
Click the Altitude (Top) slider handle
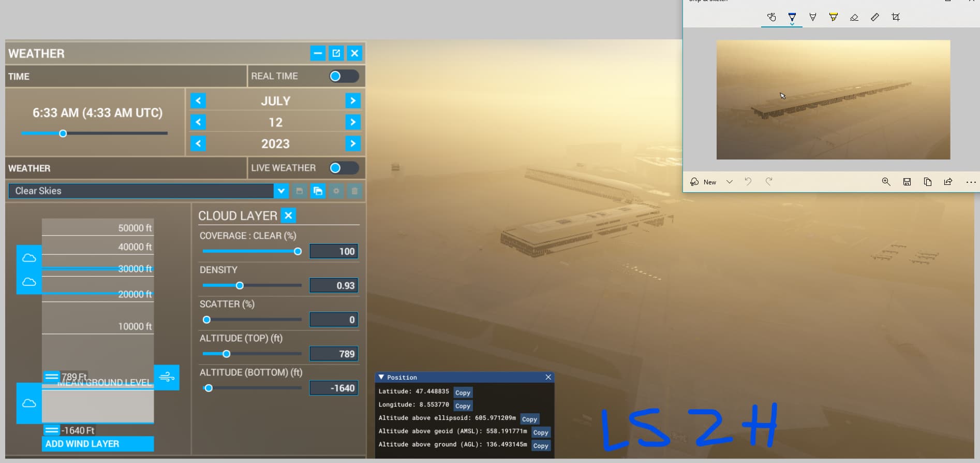[226, 354]
